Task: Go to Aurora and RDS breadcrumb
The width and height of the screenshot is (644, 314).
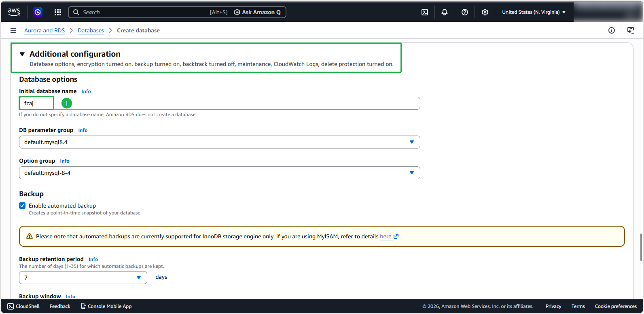Action: [x=44, y=30]
